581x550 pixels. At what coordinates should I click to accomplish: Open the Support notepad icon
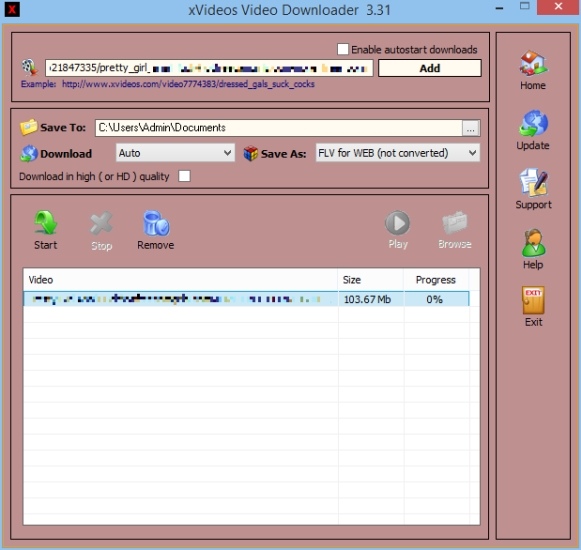point(534,182)
